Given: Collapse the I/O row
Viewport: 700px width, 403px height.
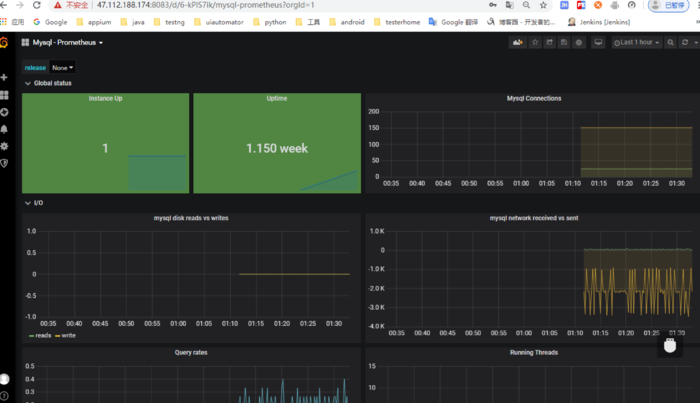Looking at the screenshot, I should (x=34, y=203).
